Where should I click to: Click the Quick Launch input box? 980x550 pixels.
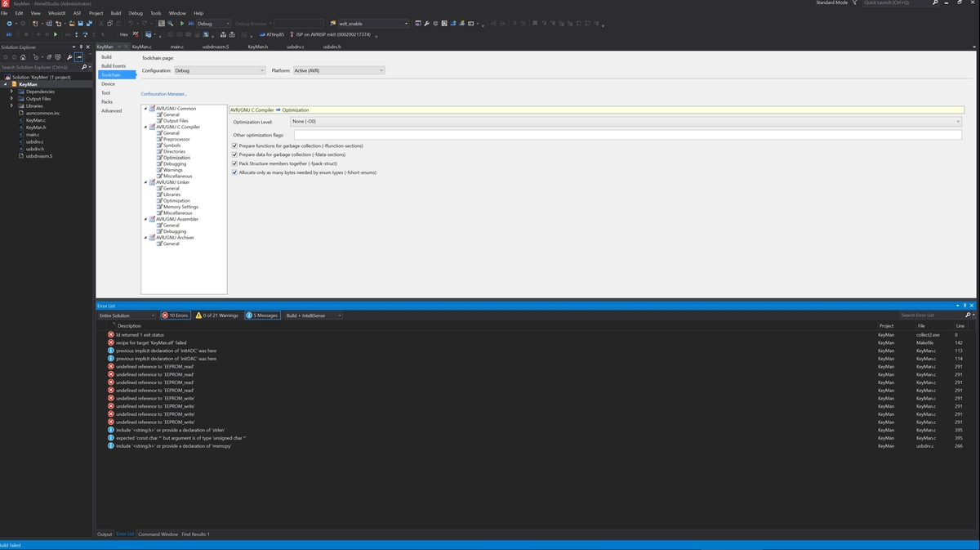click(896, 2)
